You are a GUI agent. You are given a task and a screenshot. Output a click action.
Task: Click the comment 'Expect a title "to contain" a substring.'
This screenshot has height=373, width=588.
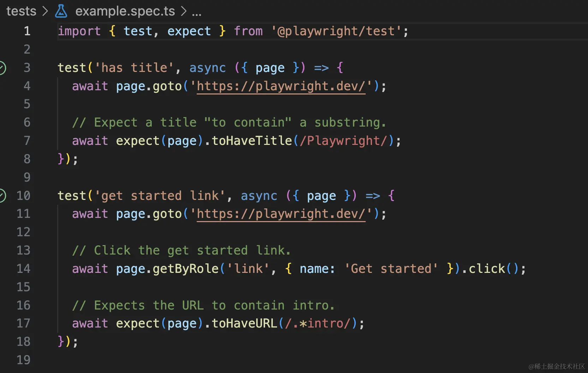tap(229, 123)
